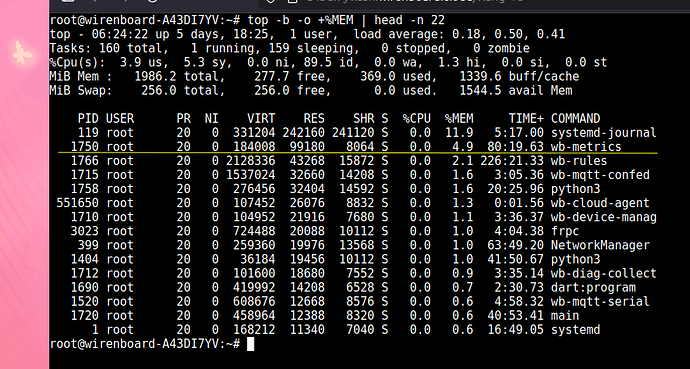Click the "wb-cloud-agent" command name

(x=600, y=203)
